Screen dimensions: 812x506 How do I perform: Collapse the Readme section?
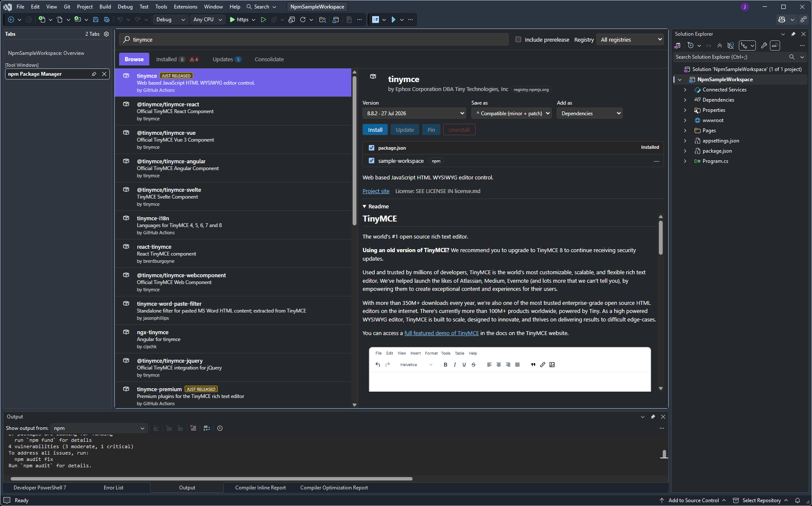365,206
